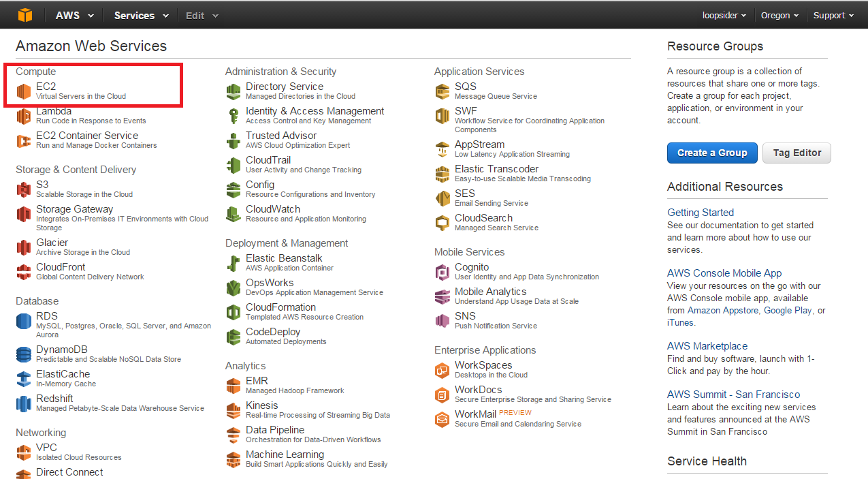Expand the AWS dropdown menu
This screenshot has width=868, height=479.
coord(74,15)
